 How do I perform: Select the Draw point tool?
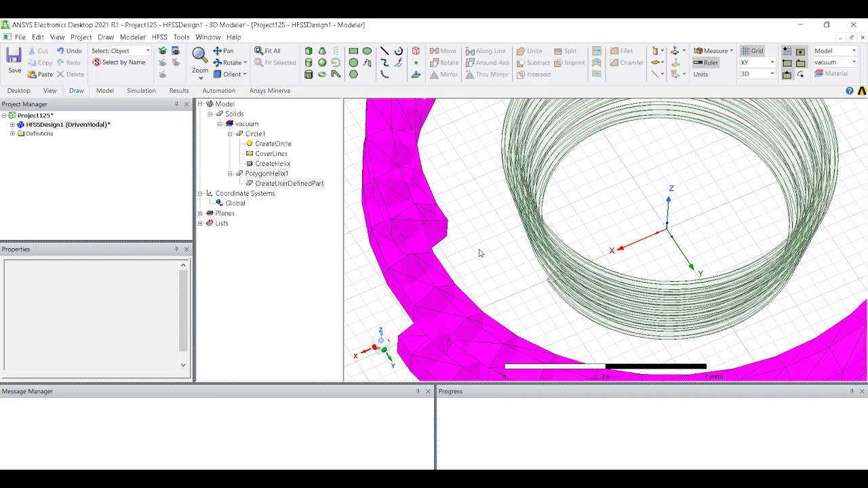[x=416, y=62]
